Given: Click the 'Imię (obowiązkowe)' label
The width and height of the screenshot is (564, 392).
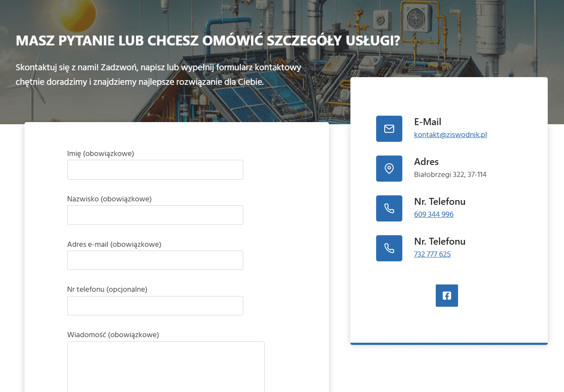Looking at the screenshot, I should [101, 153].
